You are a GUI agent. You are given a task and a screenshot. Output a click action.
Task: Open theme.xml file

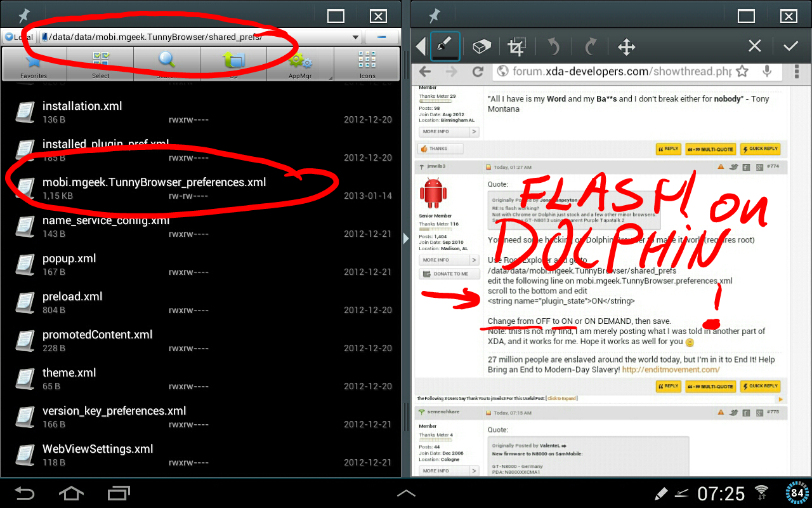point(200,379)
